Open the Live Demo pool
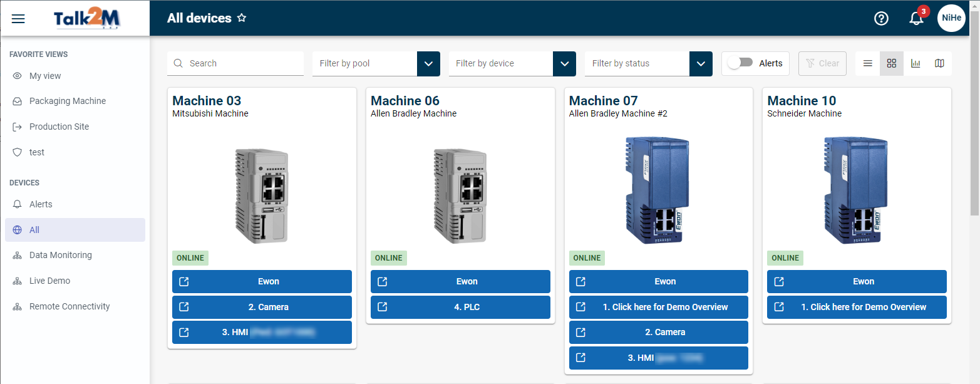Viewport: 980px width, 384px height. tap(75, 281)
